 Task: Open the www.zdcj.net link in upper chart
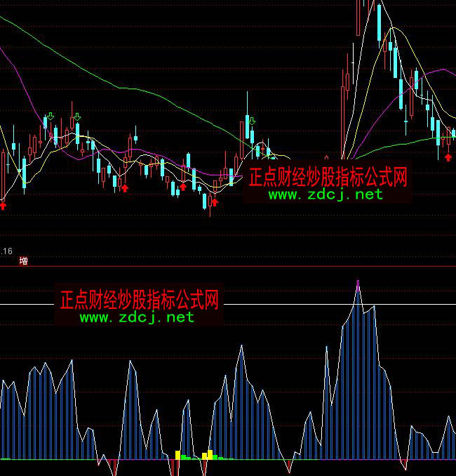[x=326, y=194]
